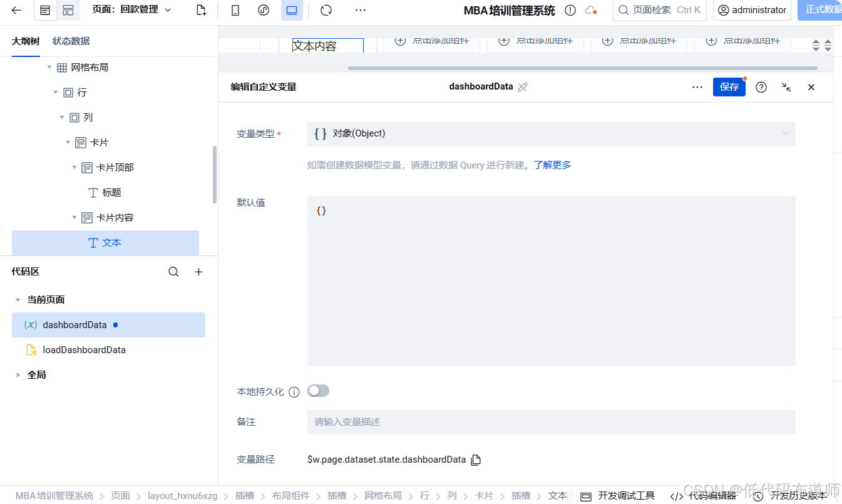842x504 pixels.
Task: Collapse the 卡片内容 tree node
Action: pos(74,217)
